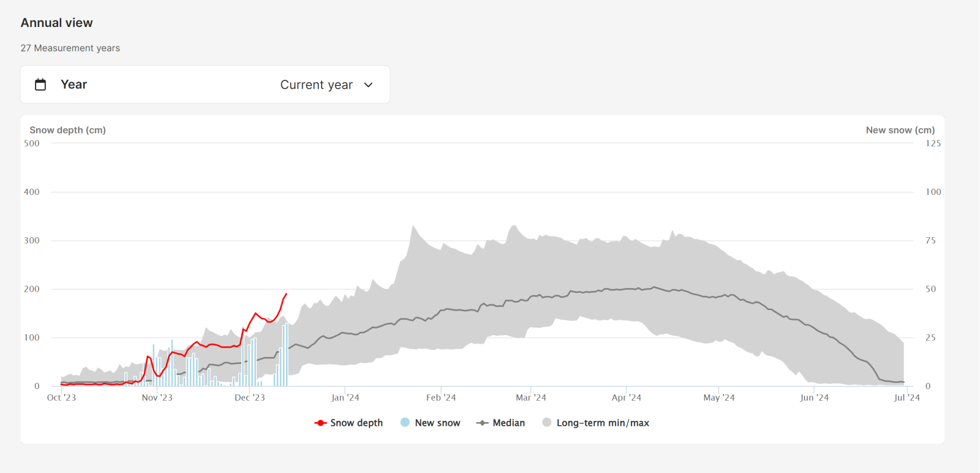980x473 pixels.
Task: Click the Annual view heading
Action: [x=57, y=23]
